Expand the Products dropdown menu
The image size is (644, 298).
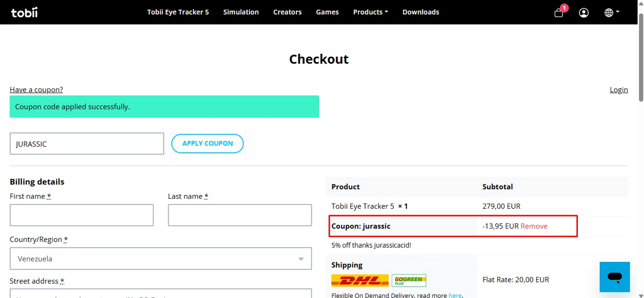click(x=371, y=12)
